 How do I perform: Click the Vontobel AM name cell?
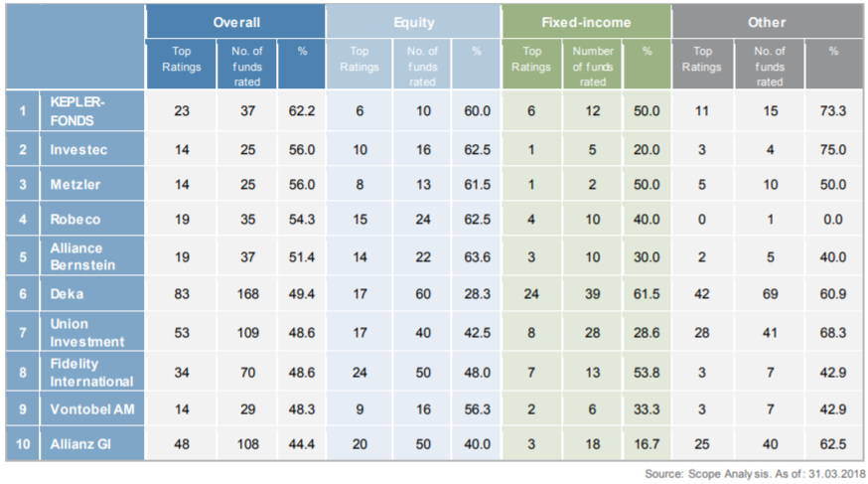(x=91, y=408)
